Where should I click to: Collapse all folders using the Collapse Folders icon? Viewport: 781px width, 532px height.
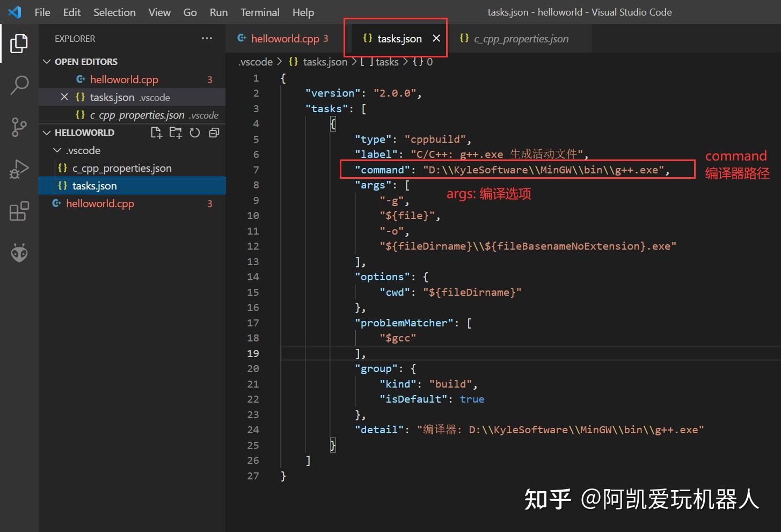pyautogui.click(x=214, y=133)
